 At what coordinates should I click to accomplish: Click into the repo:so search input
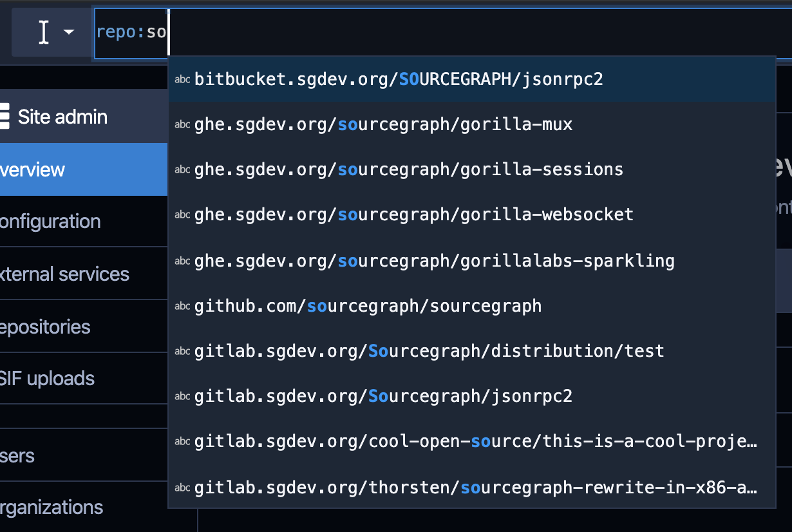click(x=443, y=33)
